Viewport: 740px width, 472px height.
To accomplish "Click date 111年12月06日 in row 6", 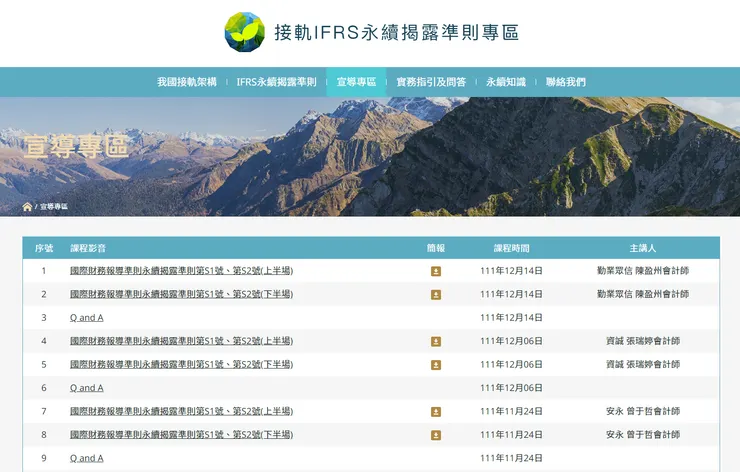I will pos(512,388).
